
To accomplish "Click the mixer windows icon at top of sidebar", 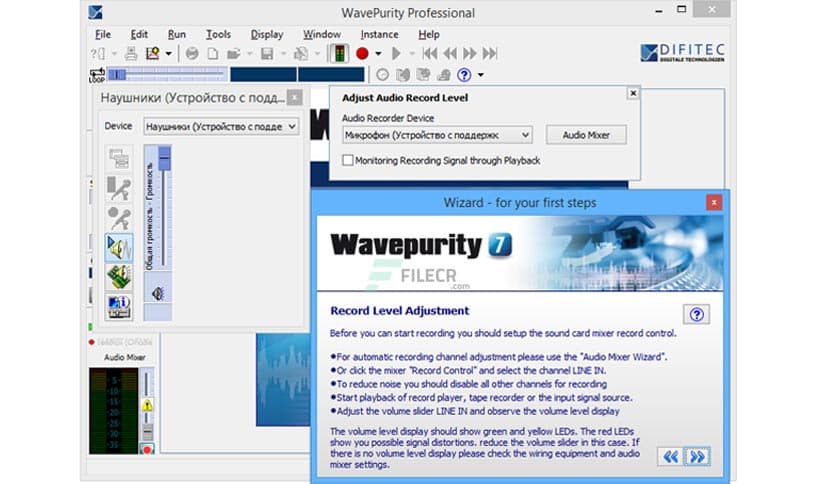I will 119,158.
